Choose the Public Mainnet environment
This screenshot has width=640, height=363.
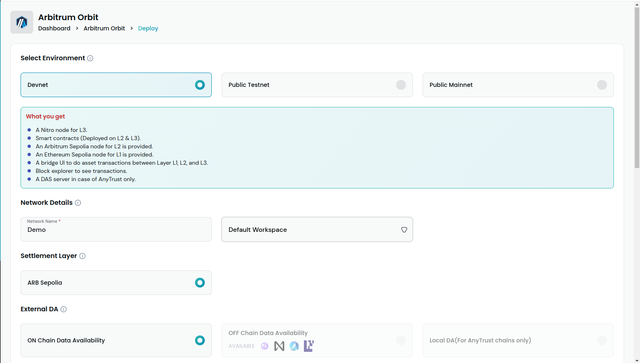[x=518, y=85]
